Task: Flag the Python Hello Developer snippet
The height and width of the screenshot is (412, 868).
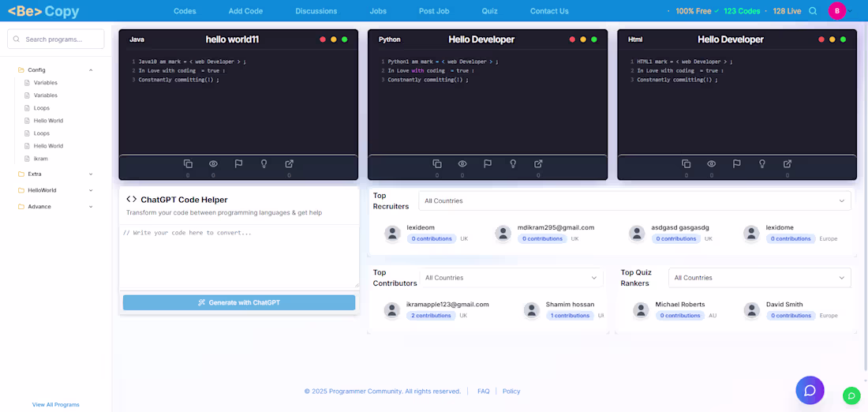Action: (x=488, y=164)
